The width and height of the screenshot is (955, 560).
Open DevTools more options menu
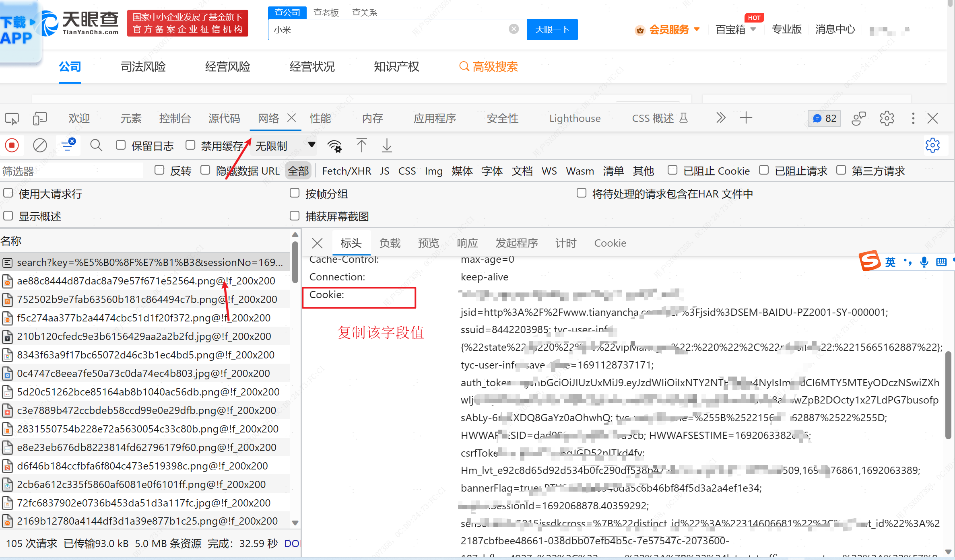[x=913, y=118]
